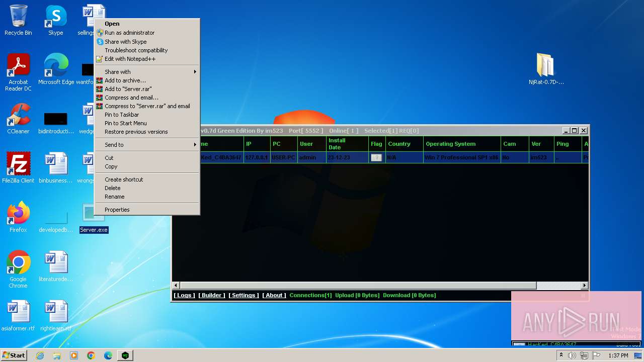Select Copy in context menu
The image size is (644, 362).
point(147,166)
